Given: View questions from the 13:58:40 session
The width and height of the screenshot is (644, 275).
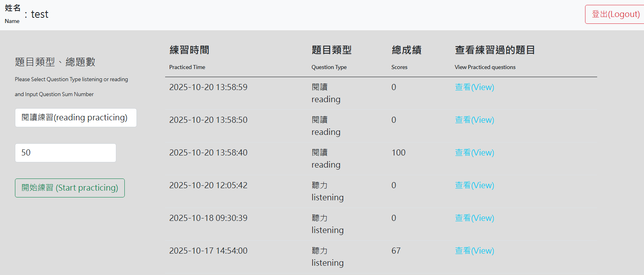Looking at the screenshot, I should tap(474, 153).
